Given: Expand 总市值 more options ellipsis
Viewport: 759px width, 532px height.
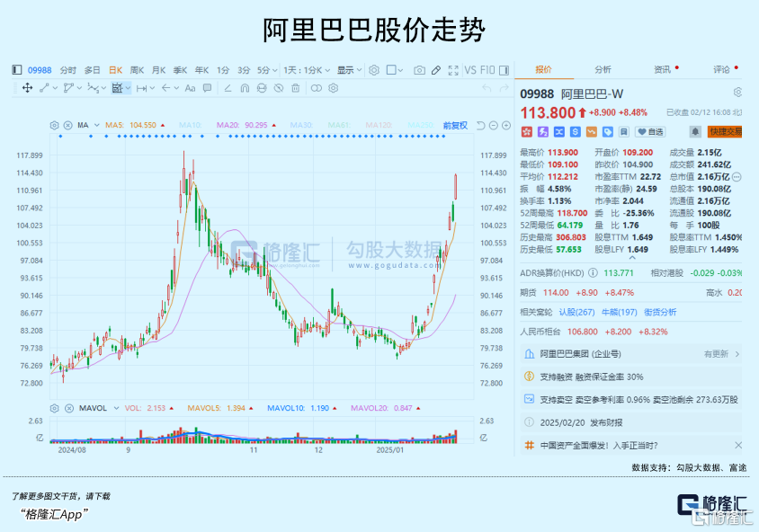Looking at the screenshot, I should coord(737,177).
